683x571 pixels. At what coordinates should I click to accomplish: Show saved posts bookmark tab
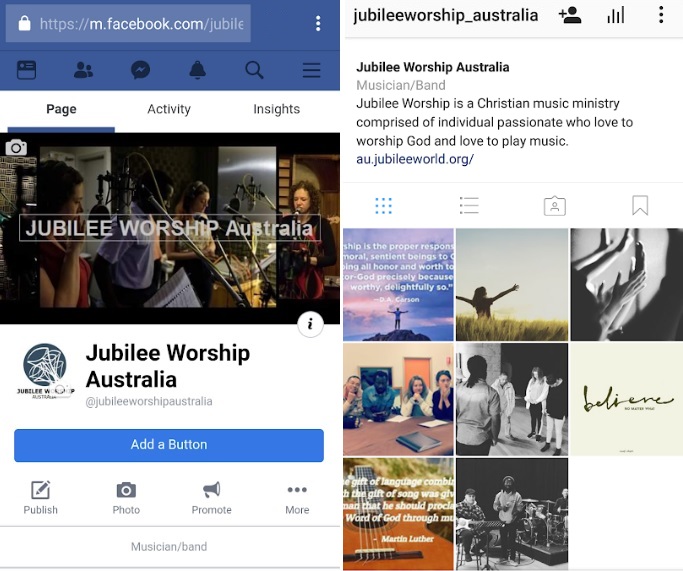point(640,206)
